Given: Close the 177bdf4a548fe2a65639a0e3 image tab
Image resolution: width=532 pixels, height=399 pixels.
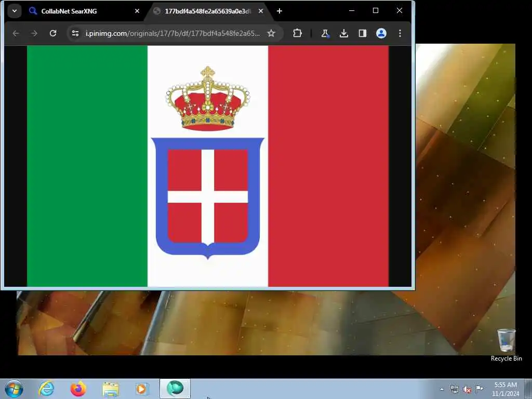Looking at the screenshot, I should [261, 11].
